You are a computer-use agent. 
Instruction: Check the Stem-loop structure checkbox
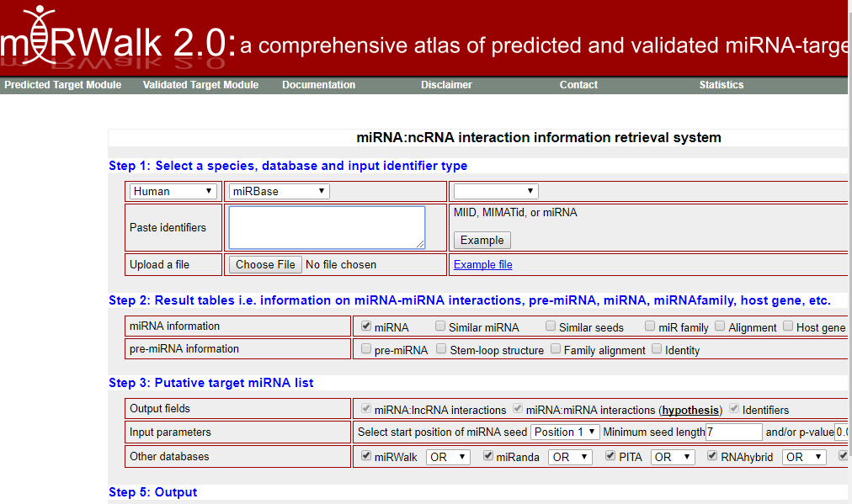coord(442,349)
